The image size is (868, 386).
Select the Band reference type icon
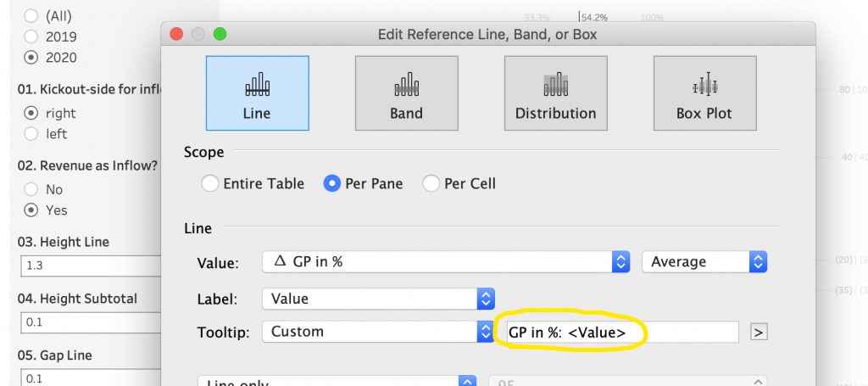point(406,93)
